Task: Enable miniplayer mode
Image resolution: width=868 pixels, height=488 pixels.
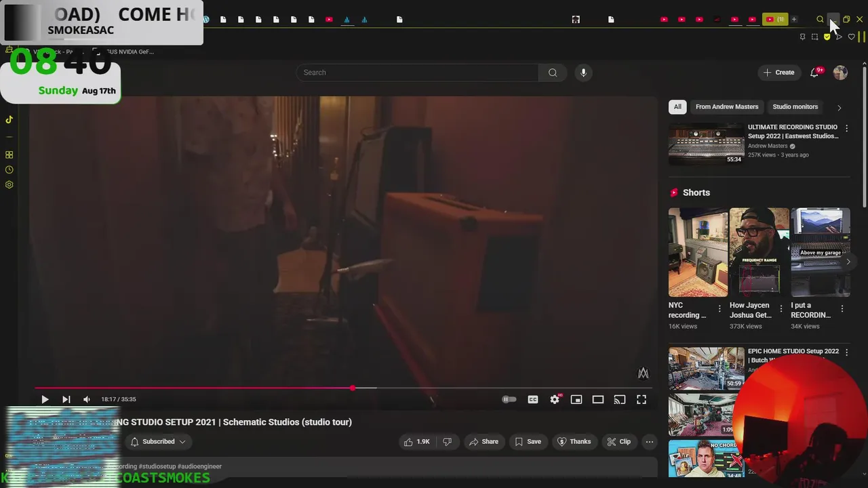Action: [576, 399]
